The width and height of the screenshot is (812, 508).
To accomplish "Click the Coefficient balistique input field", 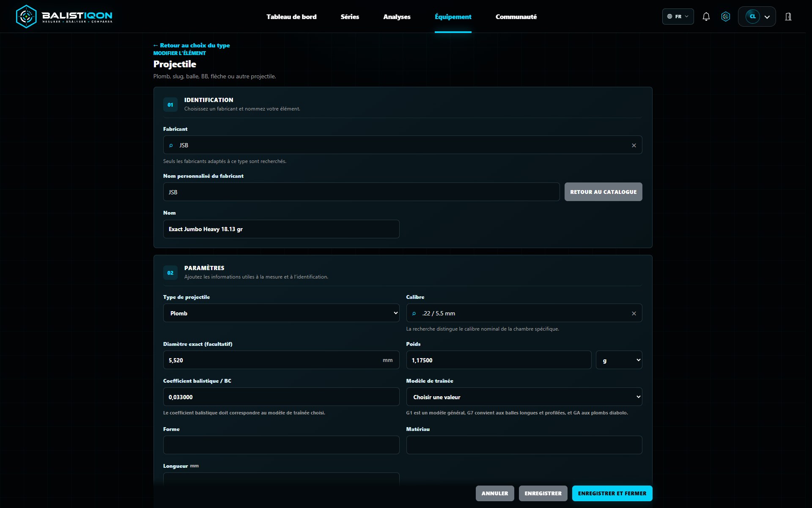I will tap(281, 397).
